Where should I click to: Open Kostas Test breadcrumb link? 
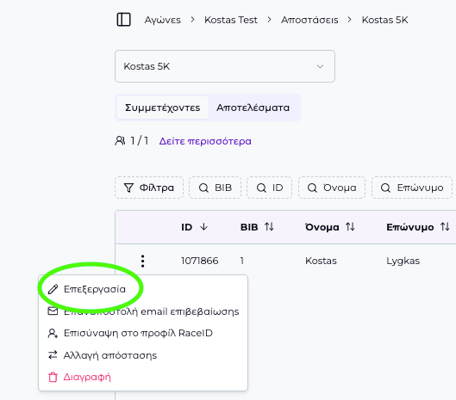click(x=231, y=20)
